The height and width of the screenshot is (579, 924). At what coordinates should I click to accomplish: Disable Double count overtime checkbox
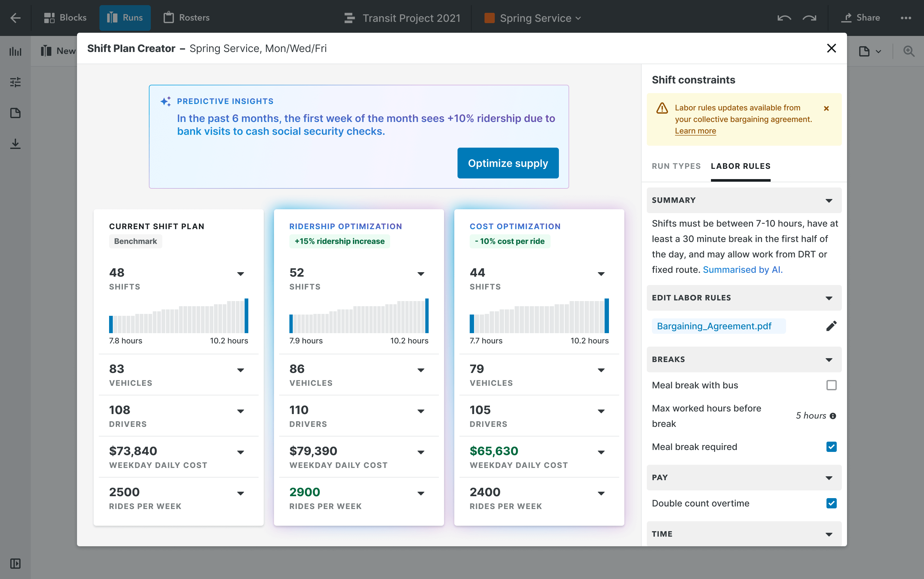pos(831,503)
